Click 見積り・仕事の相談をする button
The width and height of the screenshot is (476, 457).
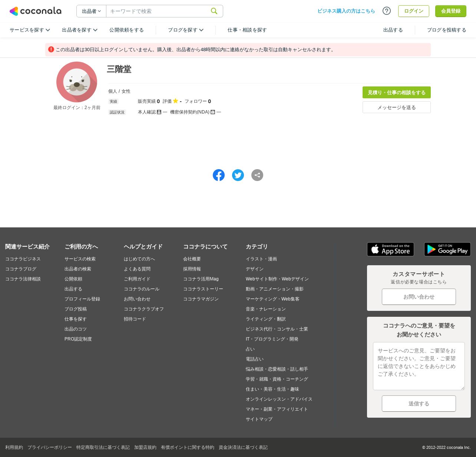pos(397,92)
